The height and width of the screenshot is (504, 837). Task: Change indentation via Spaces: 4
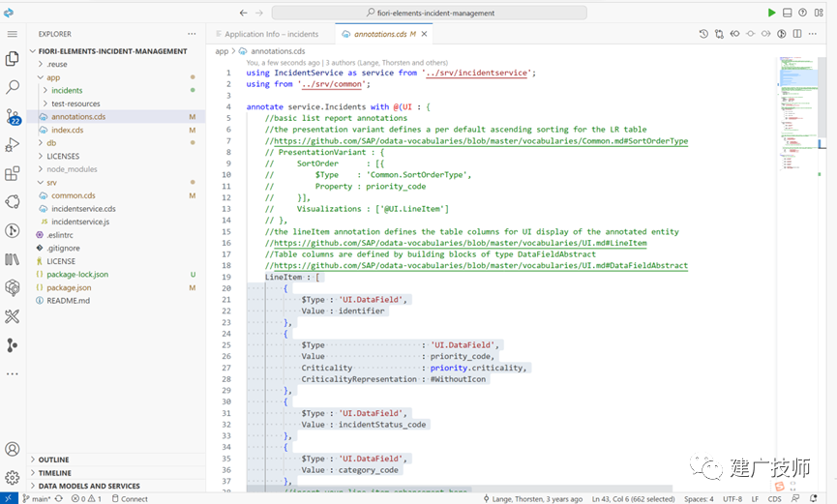click(x=699, y=498)
